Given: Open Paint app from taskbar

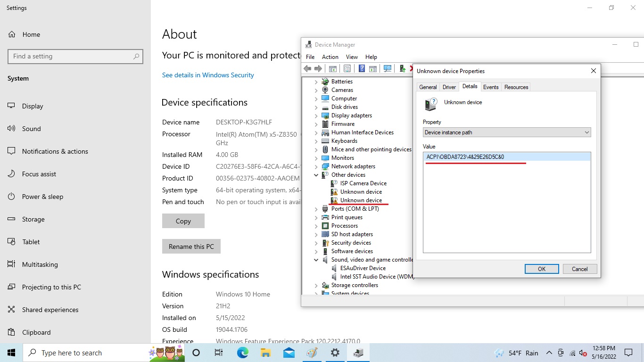Looking at the screenshot, I should pyautogui.click(x=312, y=353).
